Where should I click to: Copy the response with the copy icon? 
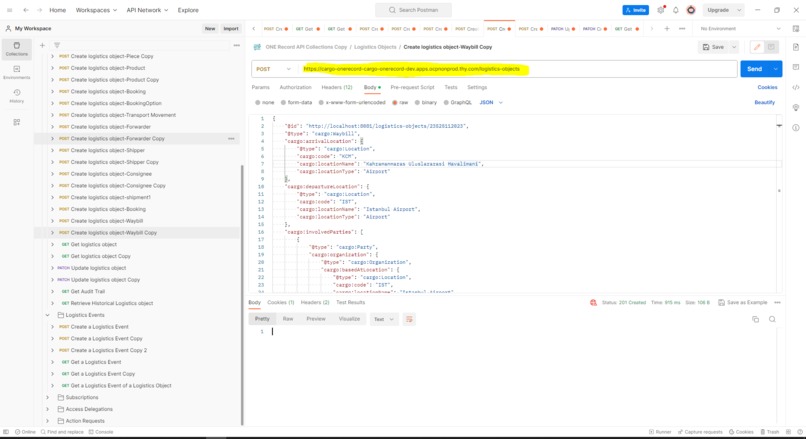pyautogui.click(x=756, y=319)
